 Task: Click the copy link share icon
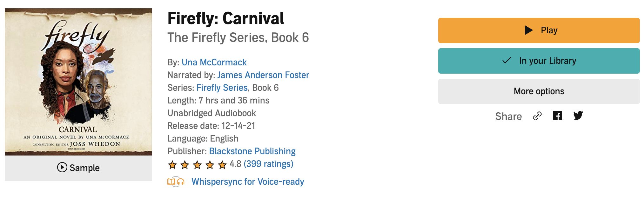coord(537,116)
